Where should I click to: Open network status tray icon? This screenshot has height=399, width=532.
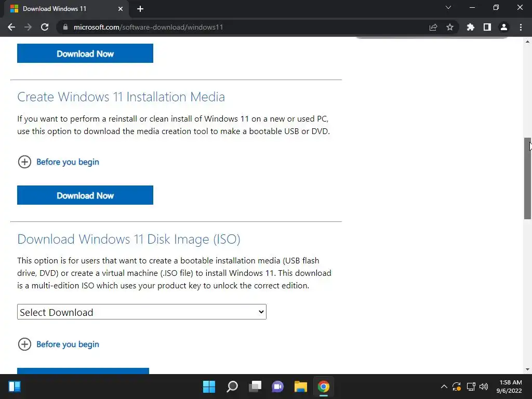click(471, 387)
